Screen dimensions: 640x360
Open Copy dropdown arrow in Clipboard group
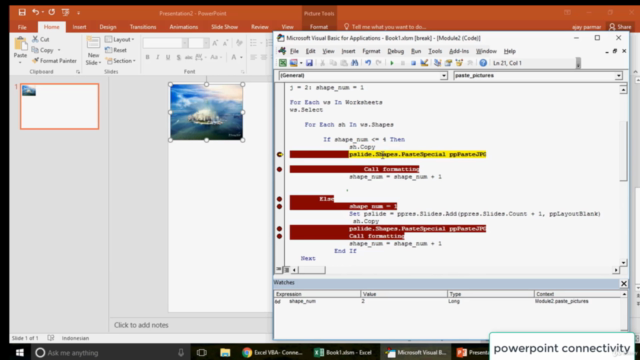click(59, 50)
